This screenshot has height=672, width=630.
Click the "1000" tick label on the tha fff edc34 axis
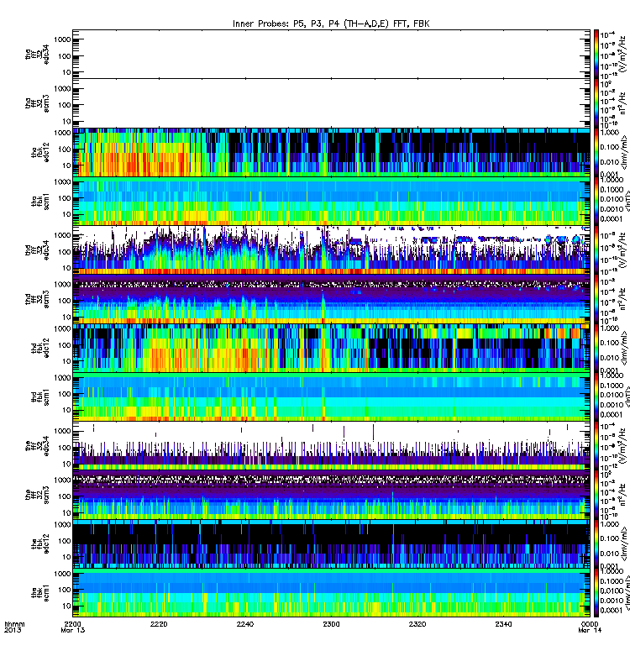tap(62, 39)
